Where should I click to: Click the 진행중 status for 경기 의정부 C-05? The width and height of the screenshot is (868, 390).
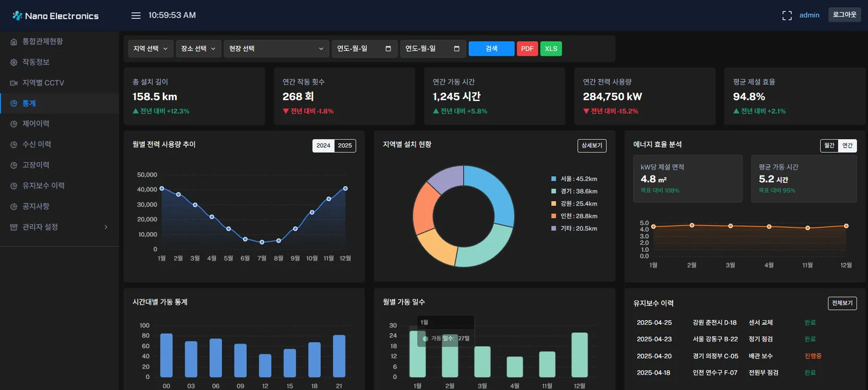point(813,356)
